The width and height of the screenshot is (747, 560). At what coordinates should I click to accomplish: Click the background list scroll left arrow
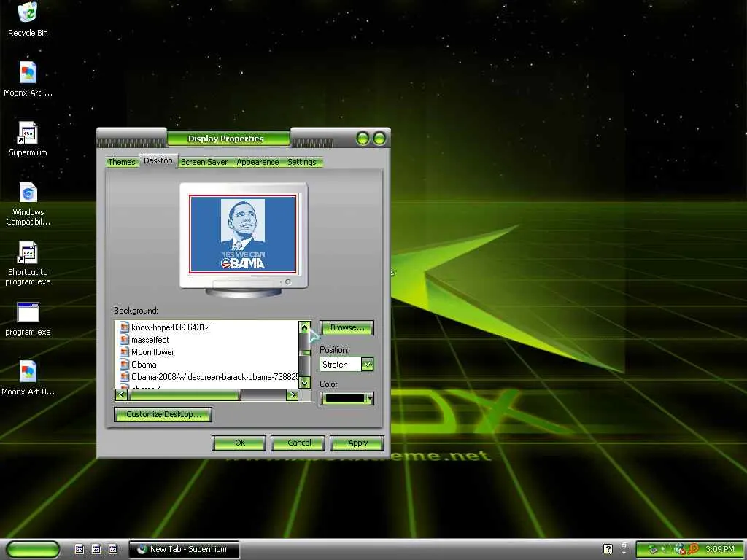coord(122,394)
